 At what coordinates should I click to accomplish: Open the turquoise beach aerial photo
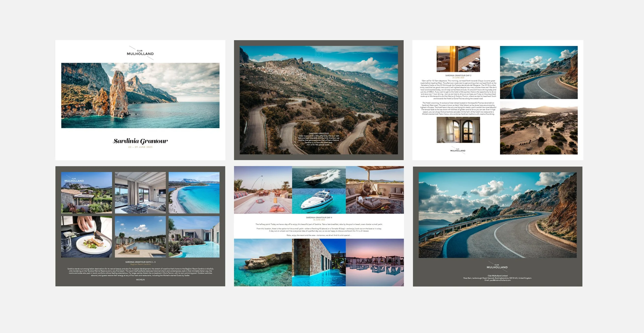tap(194, 193)
